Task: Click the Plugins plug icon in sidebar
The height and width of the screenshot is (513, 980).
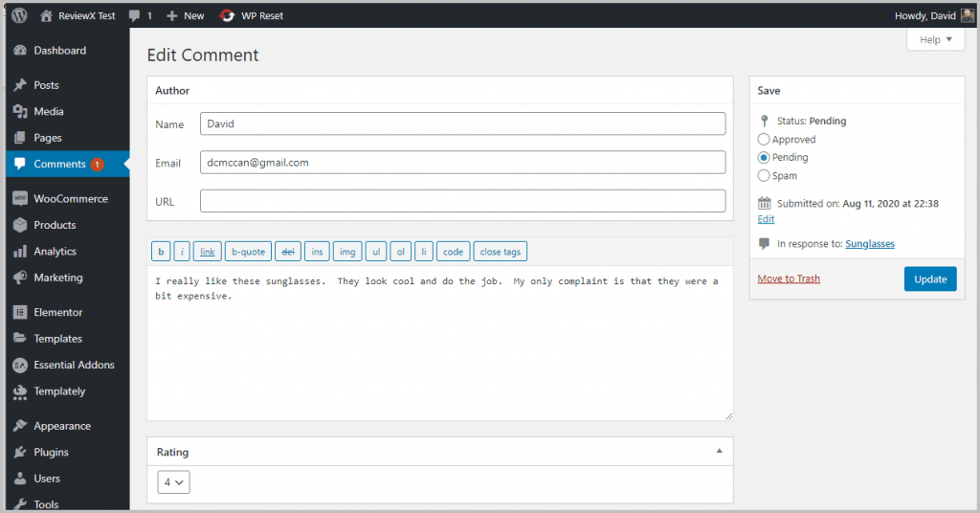Action: pyautogui.click(x=20, y=453)
